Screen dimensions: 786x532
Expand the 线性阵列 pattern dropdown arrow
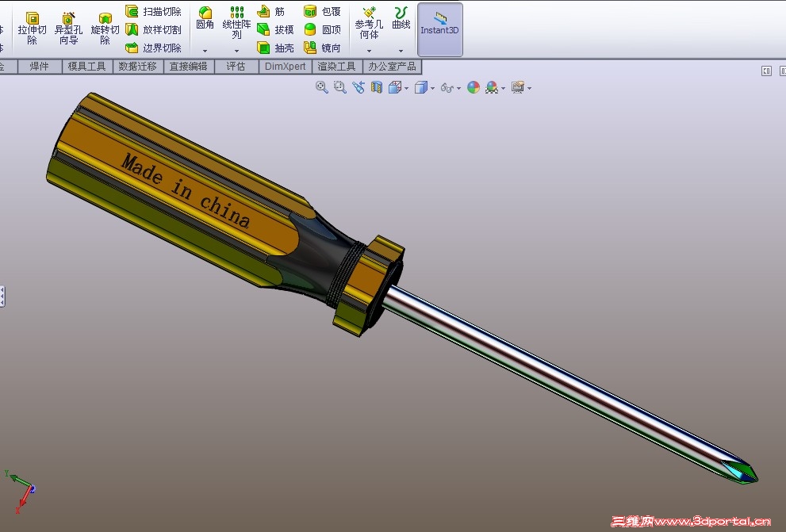(236, 51)
